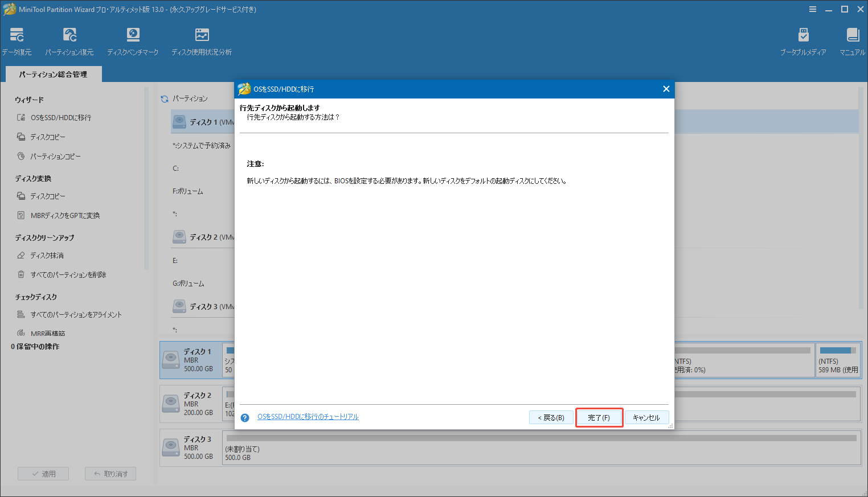The width and height of the screenshot is (868, 497).
Task: Go back using the 戻る button
Action: point(551,417)
